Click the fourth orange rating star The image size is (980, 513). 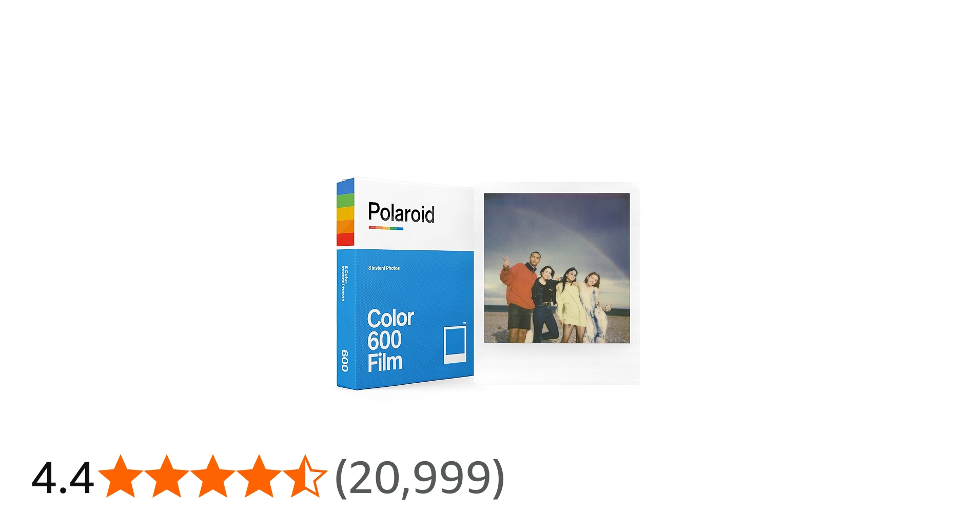(x=259, y=477)
